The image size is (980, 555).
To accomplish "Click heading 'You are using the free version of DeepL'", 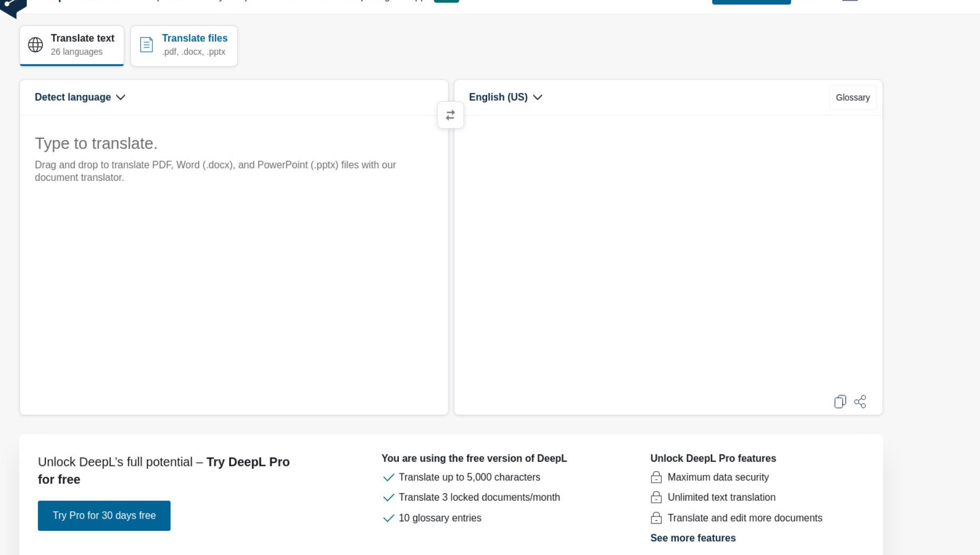I will pyautogui.click(x=474, y=458).
